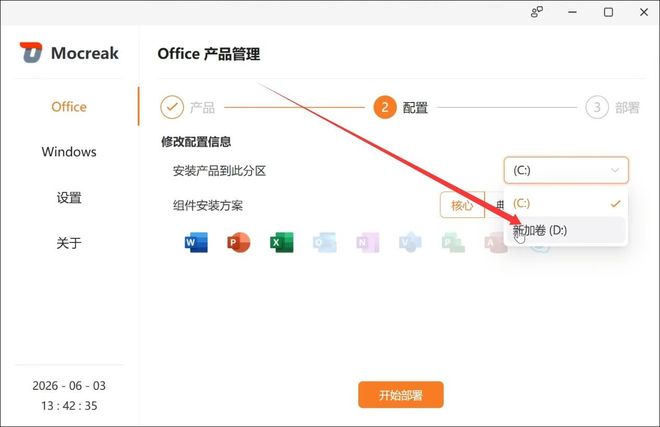Image resolution: width=660 pixels, height=427 pixels.
Task: Open the install partition (C:) dropdown
Action: [566, 170]
